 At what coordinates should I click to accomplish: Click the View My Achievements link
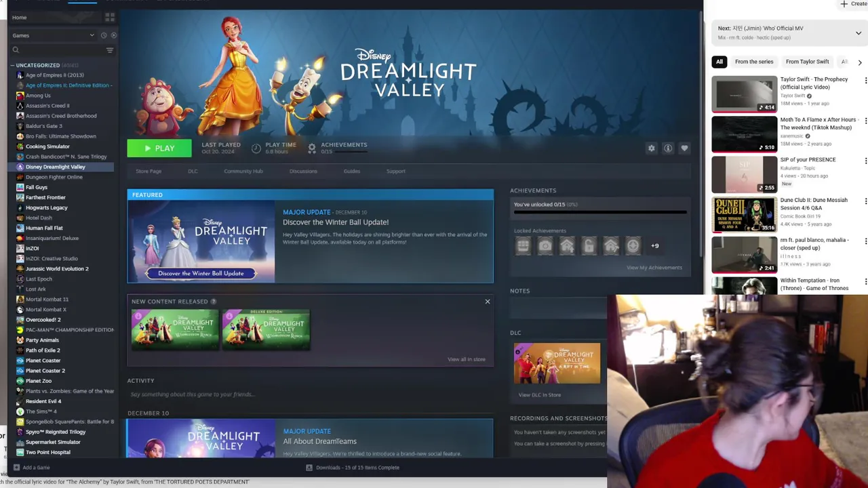coord(654,268)
